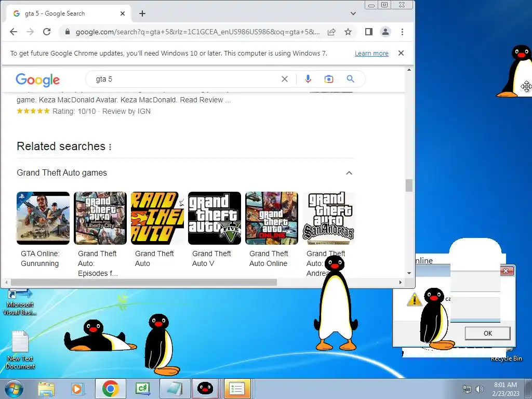Image resolution: width=532 pixels, height=399 pixels.
Task: Click the vertical scrollbar down arrow
Action: coord(409,273)
